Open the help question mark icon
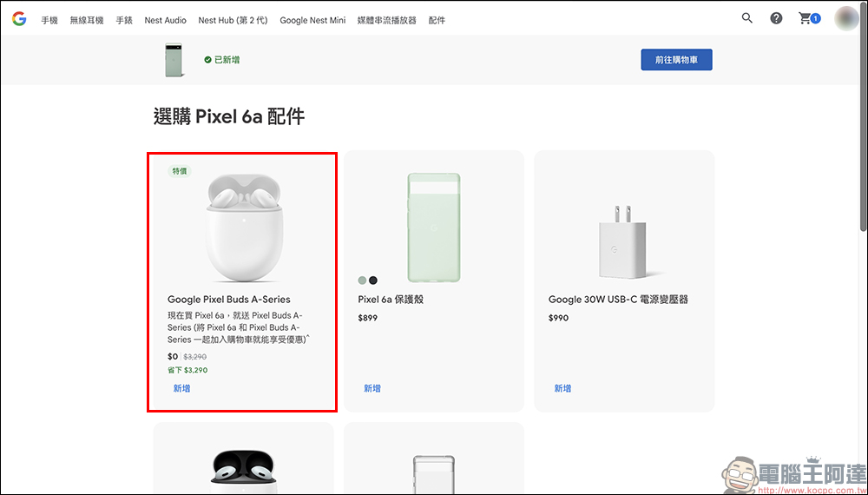868x495 pixels. click(x=776, y=18)
